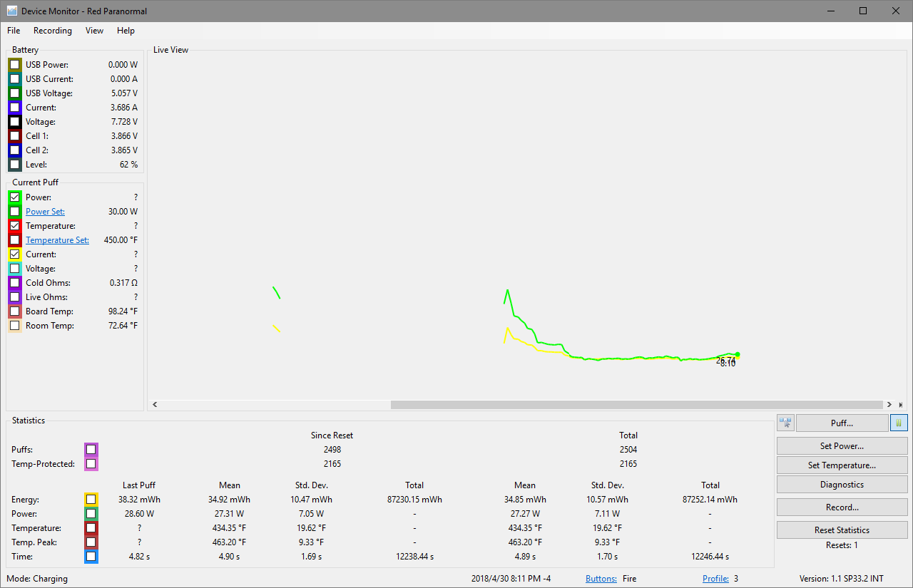Disable the Temperature graph checkbox
913x588 pixels.
pos(15,226)
